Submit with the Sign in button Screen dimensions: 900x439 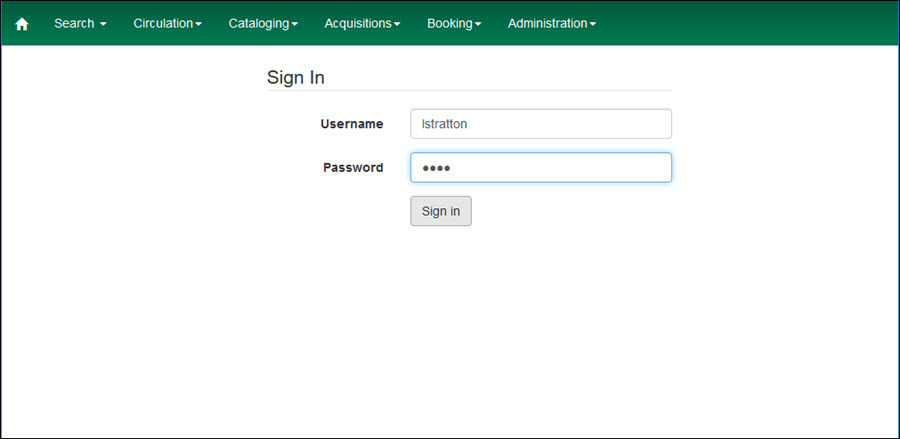pyautogui.click(x=441, y=211)
